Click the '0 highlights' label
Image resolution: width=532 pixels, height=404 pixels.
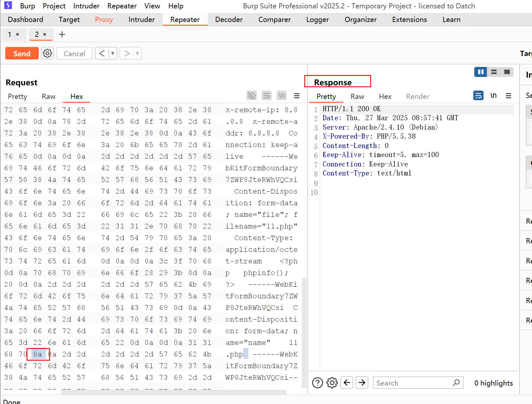point(493,383)
